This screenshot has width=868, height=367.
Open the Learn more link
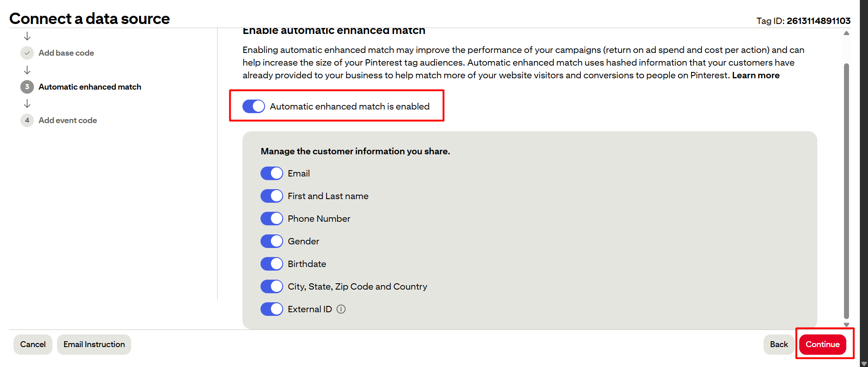click(756, 75)
